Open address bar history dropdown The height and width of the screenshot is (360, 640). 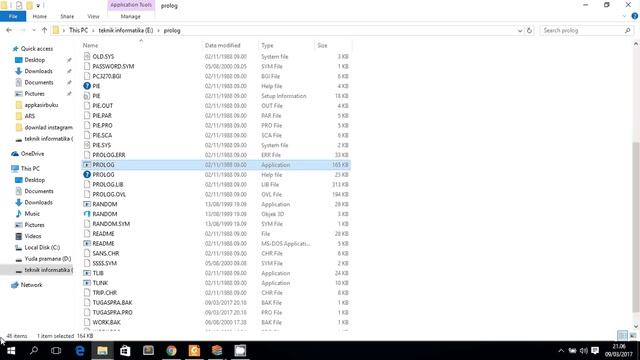[x=520, y=30]
